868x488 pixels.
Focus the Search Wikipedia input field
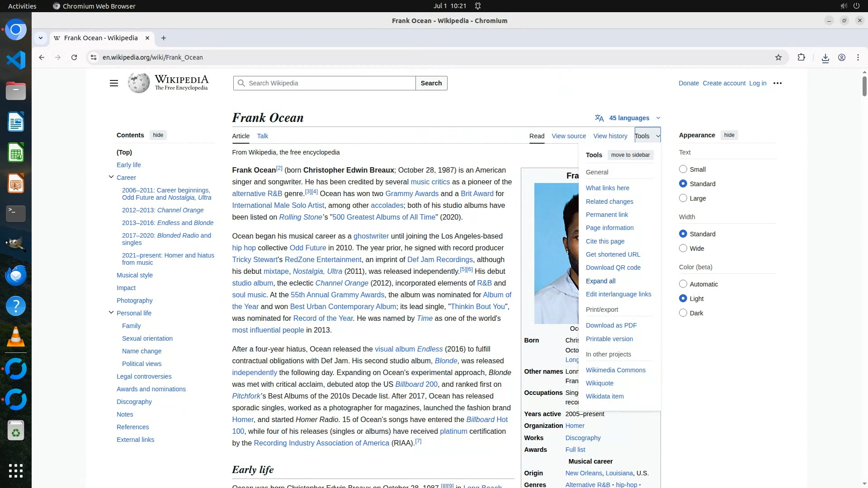click(330, 83)
